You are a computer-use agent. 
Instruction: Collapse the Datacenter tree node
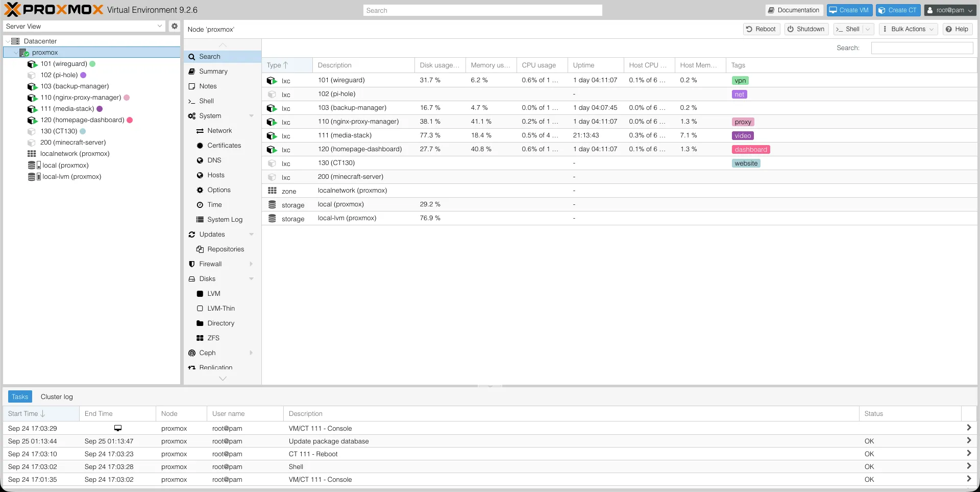(7, 41)
